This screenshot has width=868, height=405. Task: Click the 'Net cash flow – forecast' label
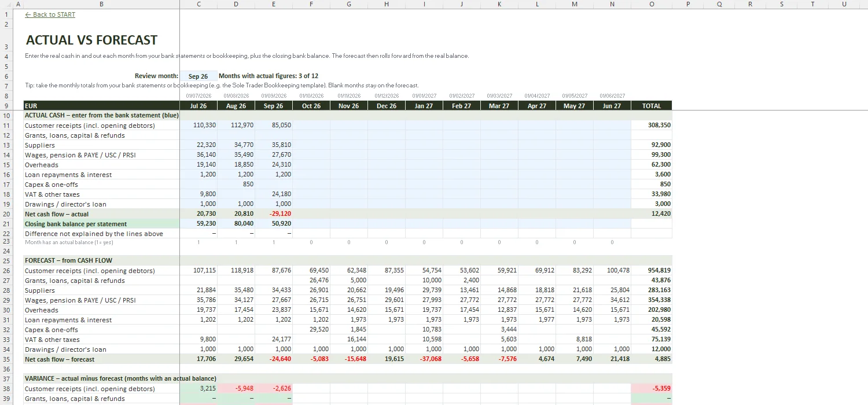point(60,359)
